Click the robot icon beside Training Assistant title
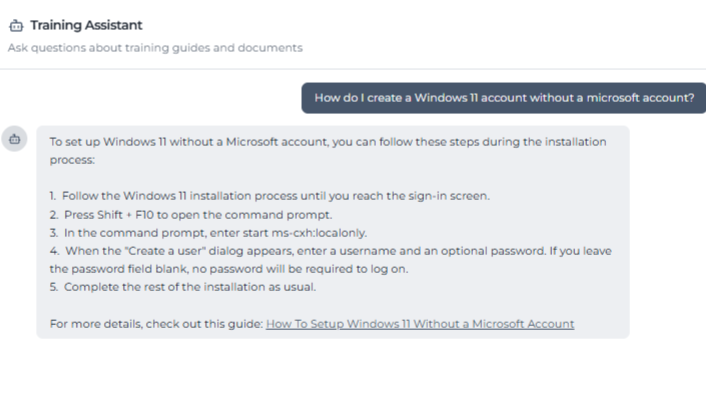706x397 pixels. tap(16, 26)
